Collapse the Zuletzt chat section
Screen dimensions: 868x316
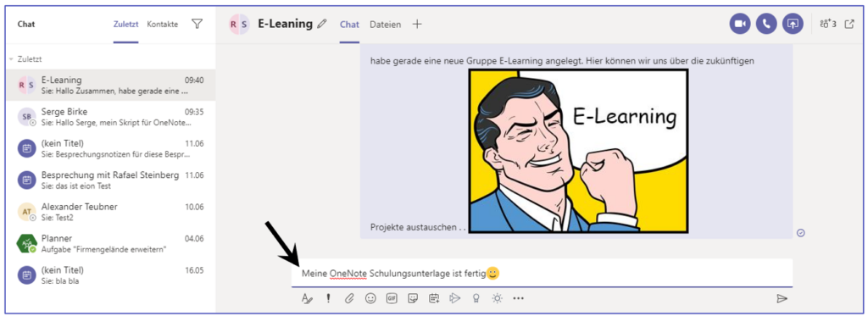click(12, 59)
